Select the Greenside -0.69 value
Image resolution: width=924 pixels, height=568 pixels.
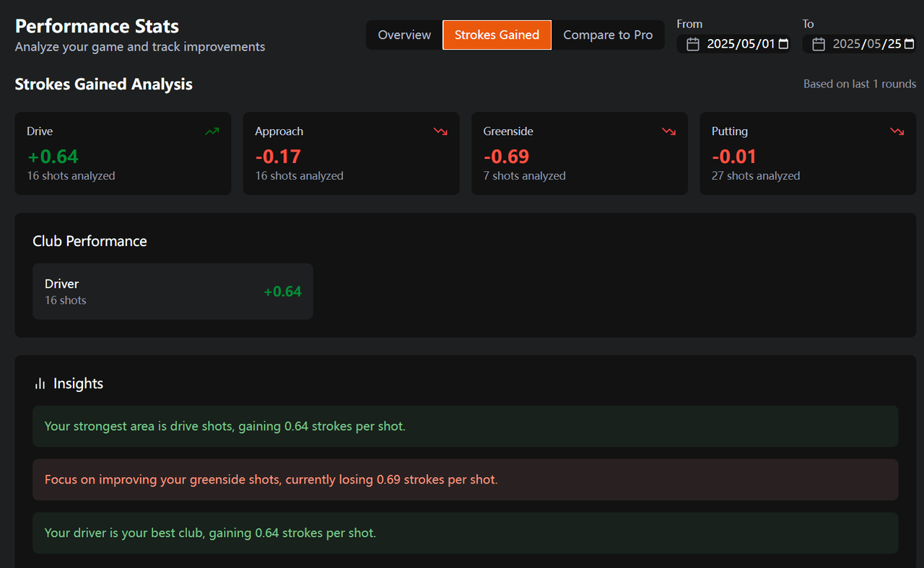click(x=506, y=157)
